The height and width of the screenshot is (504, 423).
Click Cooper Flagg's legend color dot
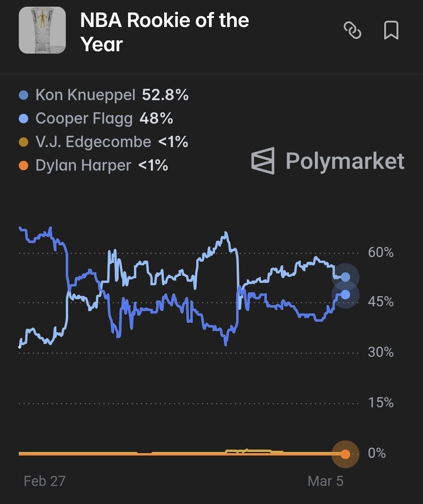[x=23, y=119]
